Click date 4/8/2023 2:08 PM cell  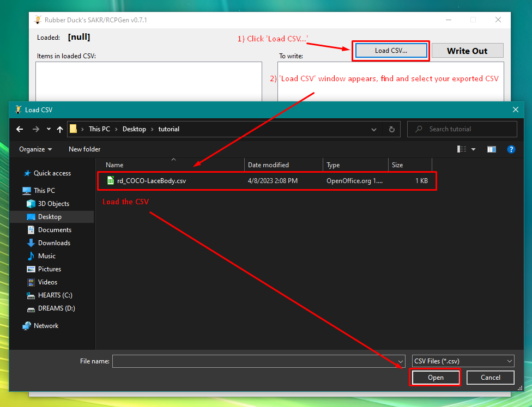273,181
